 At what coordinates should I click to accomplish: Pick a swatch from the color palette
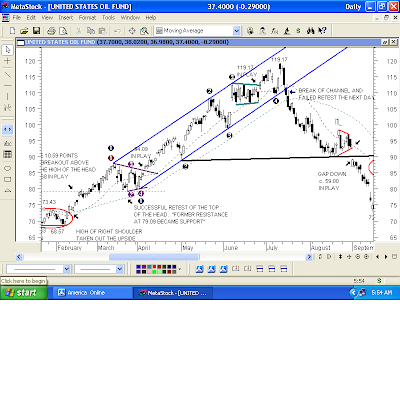(x=156, y=269)
